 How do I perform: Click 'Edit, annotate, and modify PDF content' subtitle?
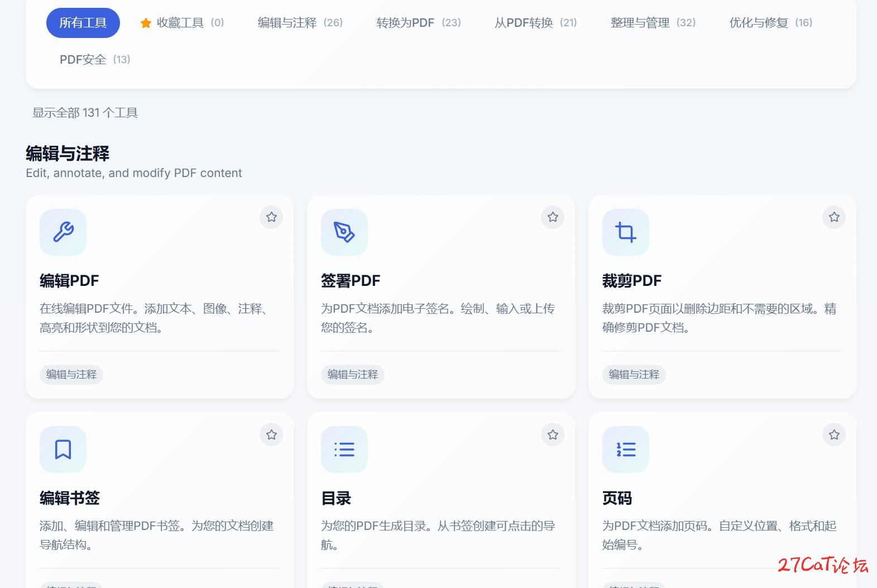point(134,173)
